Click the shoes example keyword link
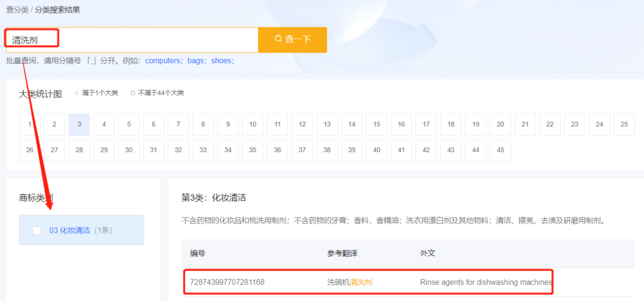This screenshot has height=301, width=644. (221, 61)
